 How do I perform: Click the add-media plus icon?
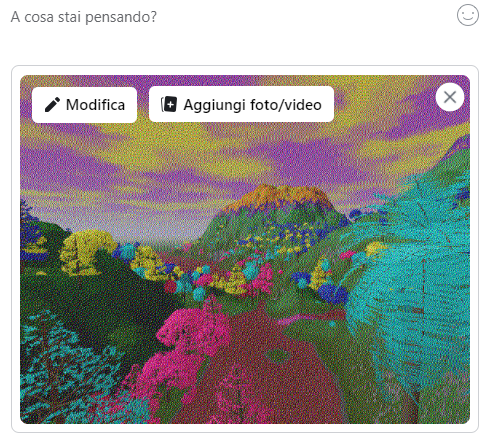[x=169, y=104]
